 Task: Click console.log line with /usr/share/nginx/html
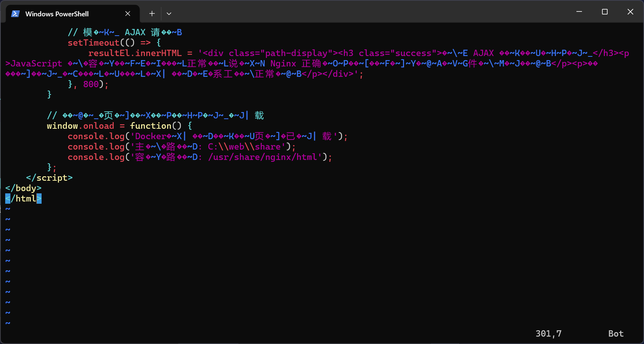point(200,157)
